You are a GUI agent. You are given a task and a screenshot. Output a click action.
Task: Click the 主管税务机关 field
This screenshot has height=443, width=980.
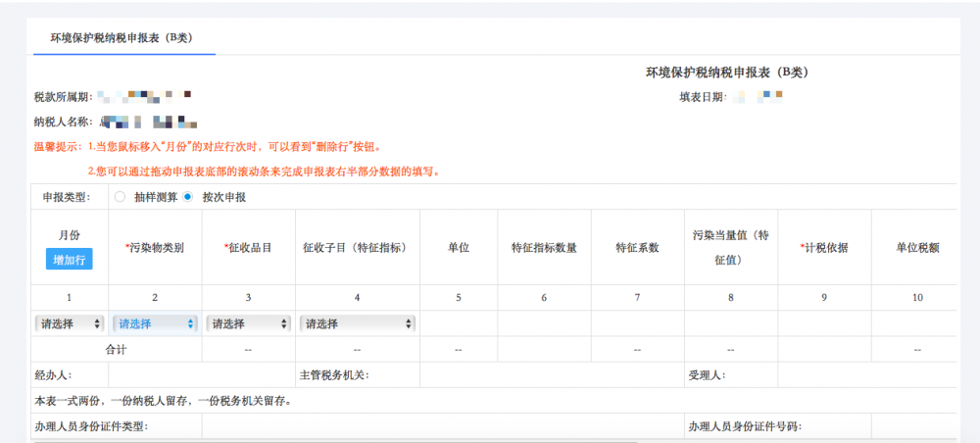551,374
